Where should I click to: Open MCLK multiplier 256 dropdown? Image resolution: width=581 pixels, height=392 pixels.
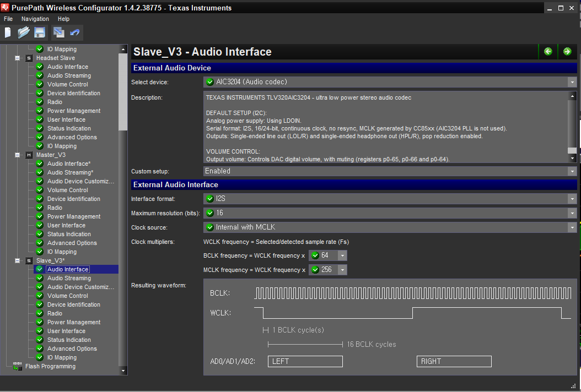pyautogui.click(x=342, y=270)
